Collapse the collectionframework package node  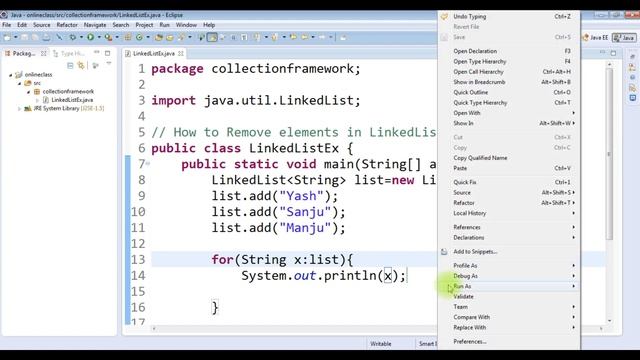pos(28,92)
